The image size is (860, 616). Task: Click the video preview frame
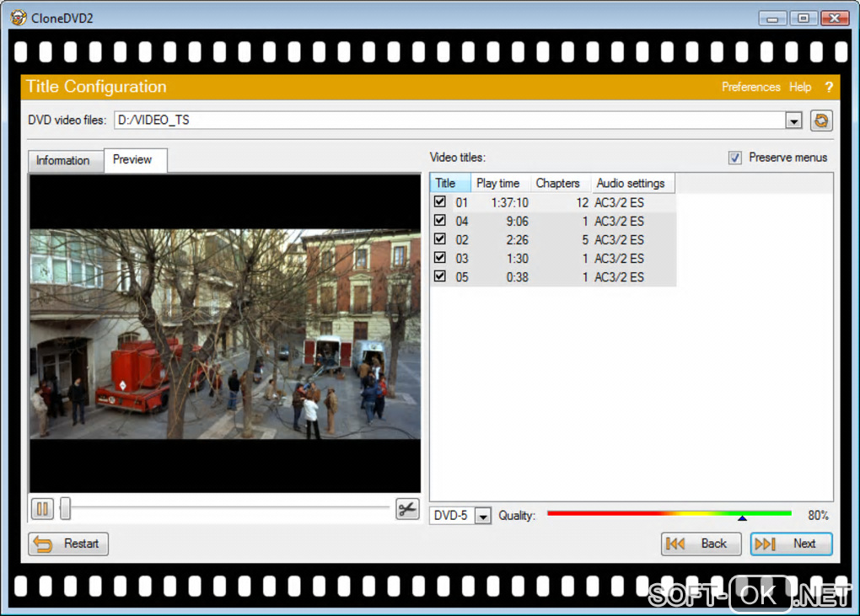click(x=225, y=333)
